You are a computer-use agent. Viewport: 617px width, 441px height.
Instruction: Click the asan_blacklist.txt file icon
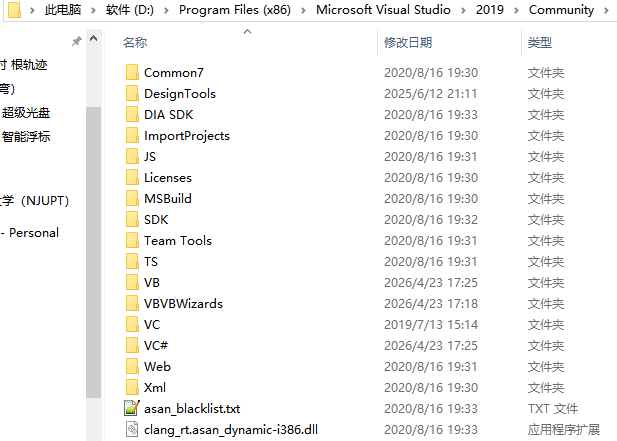point(132,408)
